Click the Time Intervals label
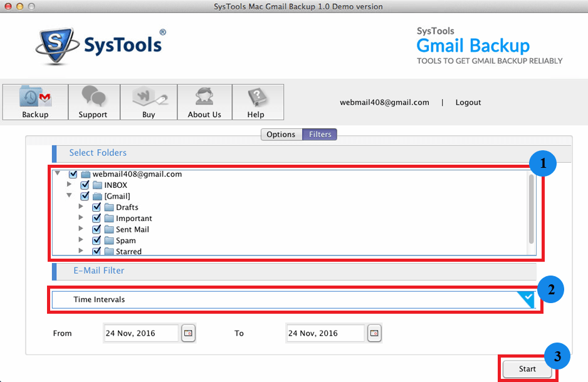Screen dimensions: 588x382 coord(99,299)
